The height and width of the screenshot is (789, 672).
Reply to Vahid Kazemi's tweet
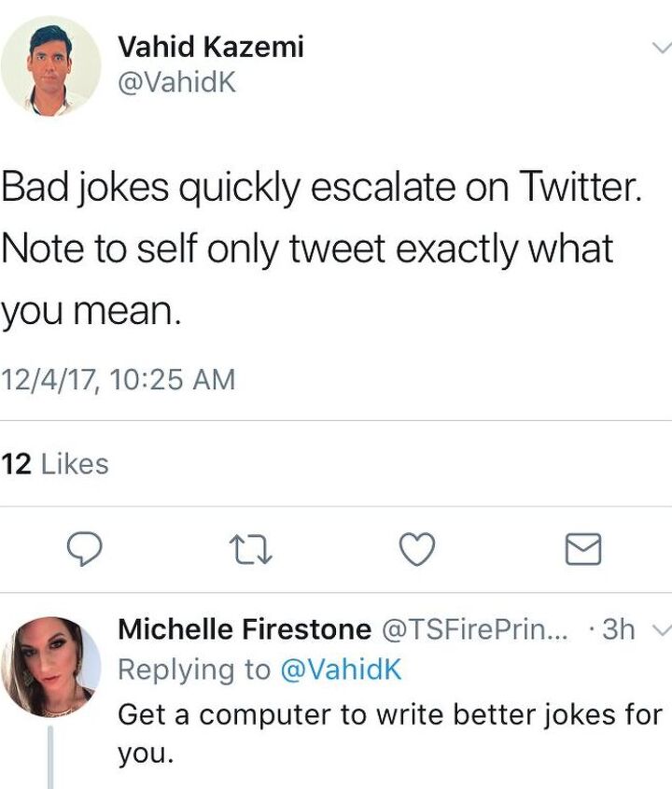tap(88, 550)
